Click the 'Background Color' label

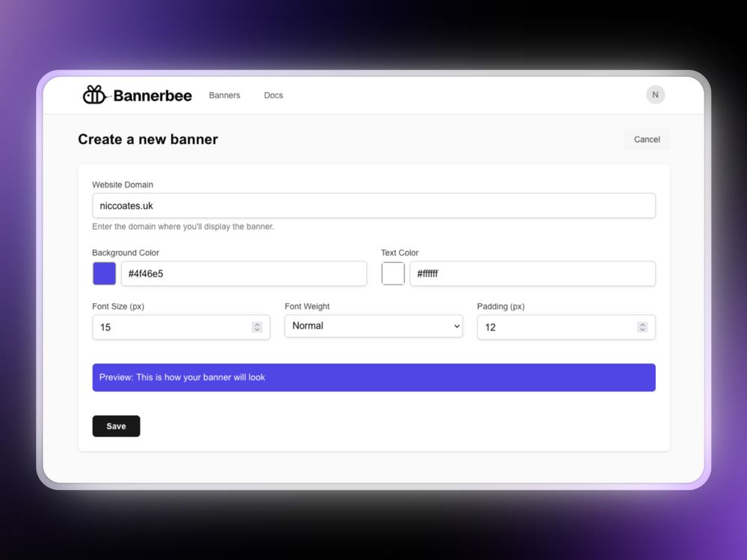point(125,253)
